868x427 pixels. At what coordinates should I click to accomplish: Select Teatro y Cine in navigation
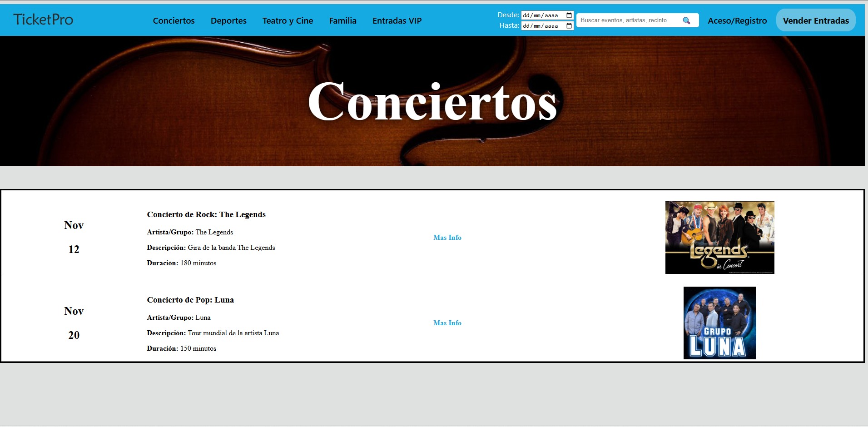pyautogui.click(x=288, y=20)
